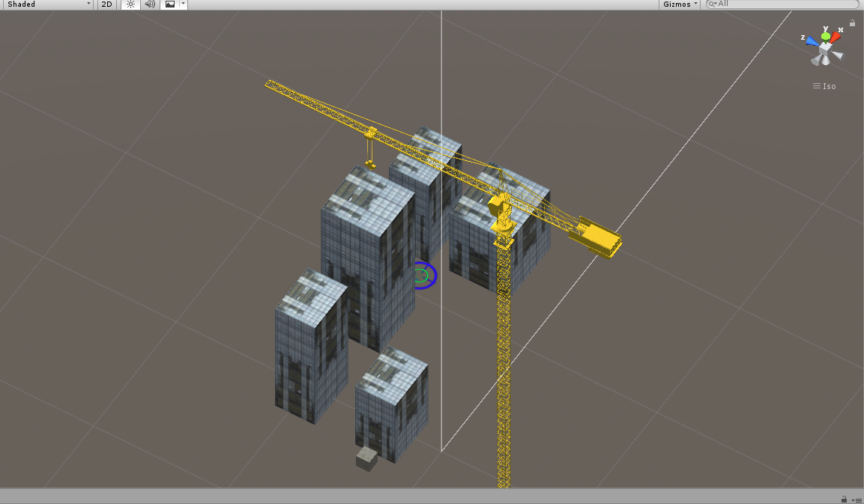Toggle scene audio with the speaker icon
The height and width of the screenshot is (504, 864).
click(150, 4)
